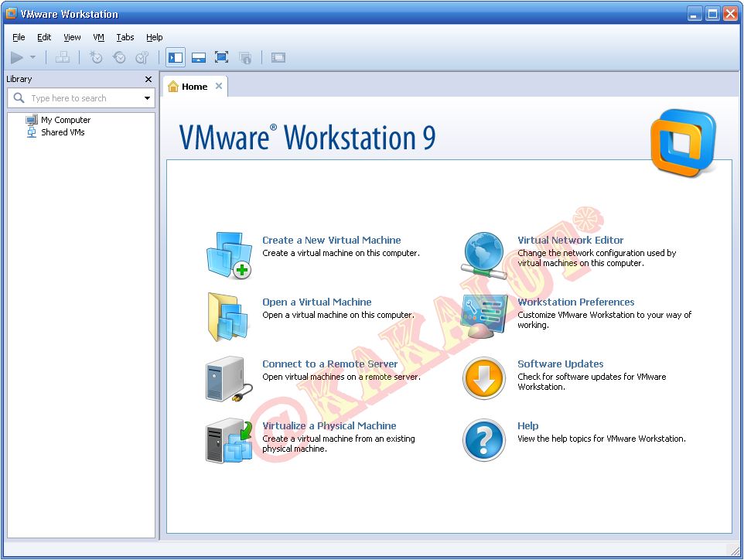Click Connect to a Remote Server link
The width and height of the screenshot is (744, 560).
coord(329,364)
